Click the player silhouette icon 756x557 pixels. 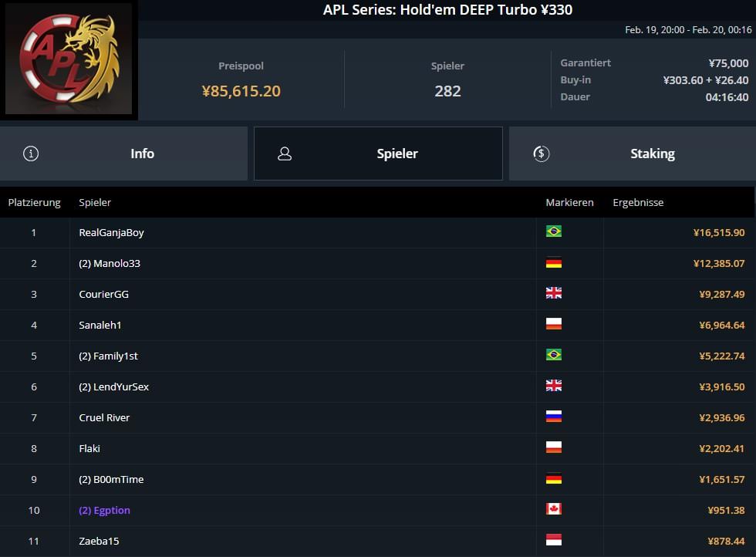click(285, 154)
